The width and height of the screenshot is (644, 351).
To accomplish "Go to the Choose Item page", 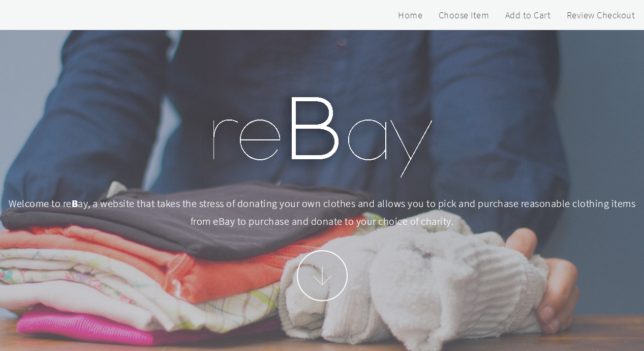I will 464,15.
